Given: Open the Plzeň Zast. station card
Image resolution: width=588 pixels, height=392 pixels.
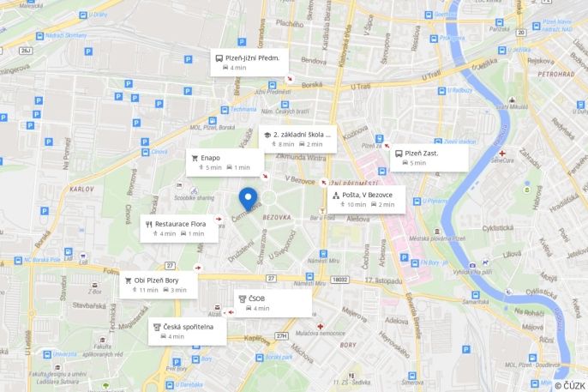Looking at the screenshot, I should pyautogui.click(x=429, y=158).
